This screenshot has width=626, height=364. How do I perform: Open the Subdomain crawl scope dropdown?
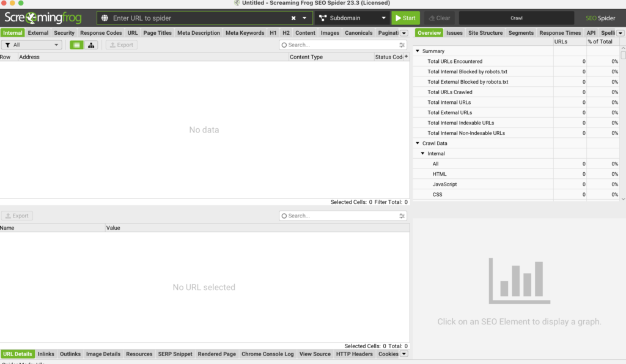pos(352,18)
